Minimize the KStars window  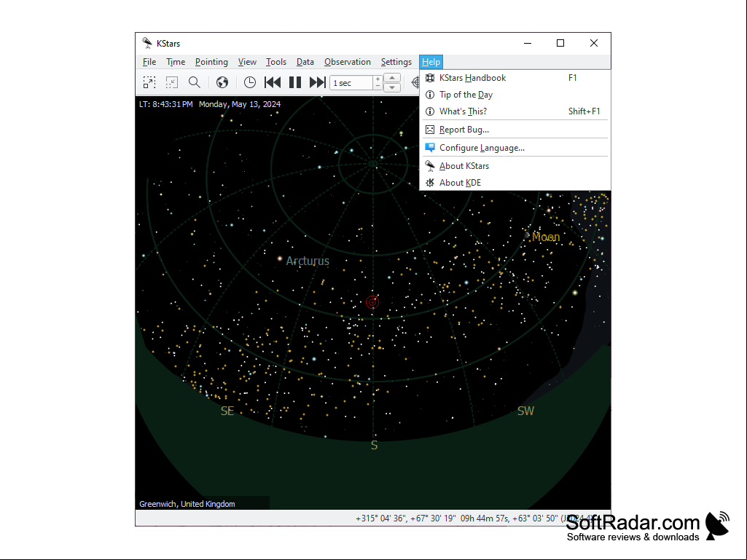pos(528,44)
